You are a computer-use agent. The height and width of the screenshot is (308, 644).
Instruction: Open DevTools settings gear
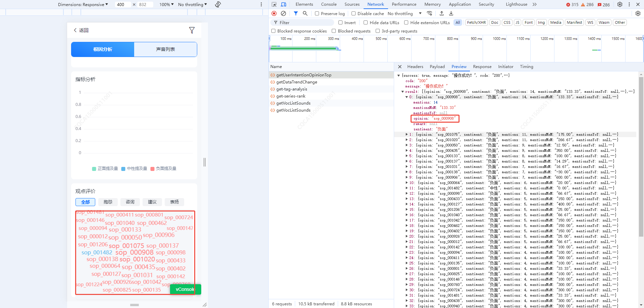620,4
